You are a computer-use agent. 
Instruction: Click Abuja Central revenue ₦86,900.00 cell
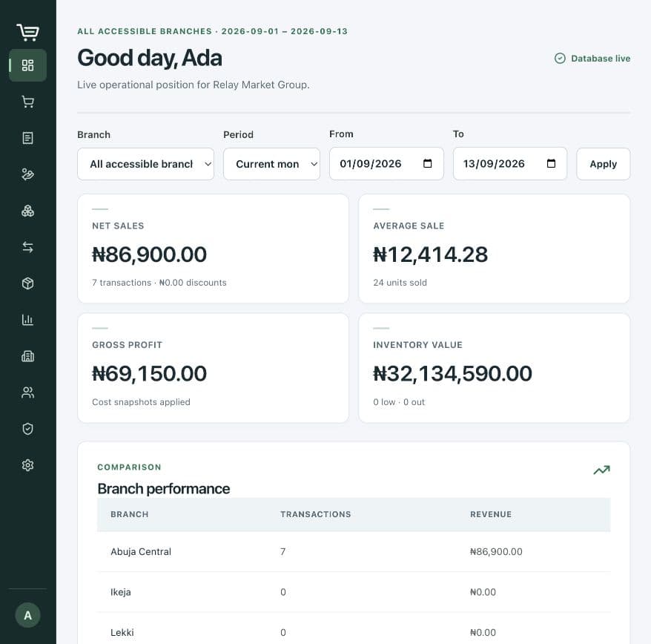(496, 552)
